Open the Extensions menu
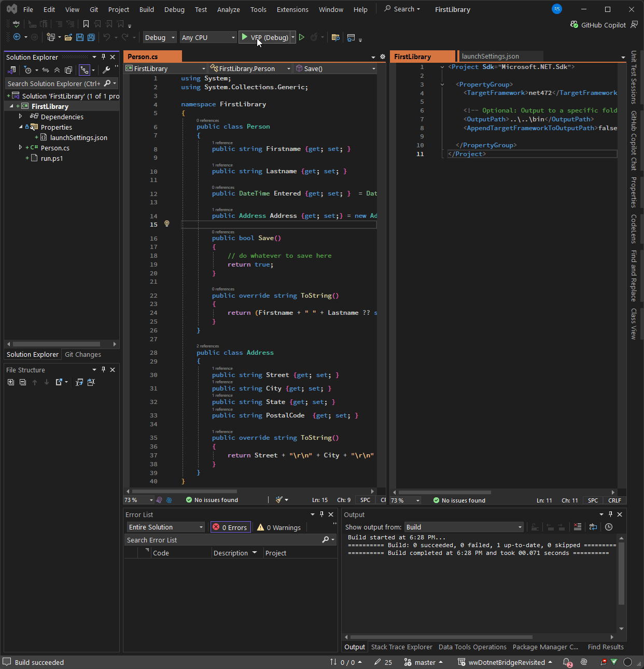 292,9
